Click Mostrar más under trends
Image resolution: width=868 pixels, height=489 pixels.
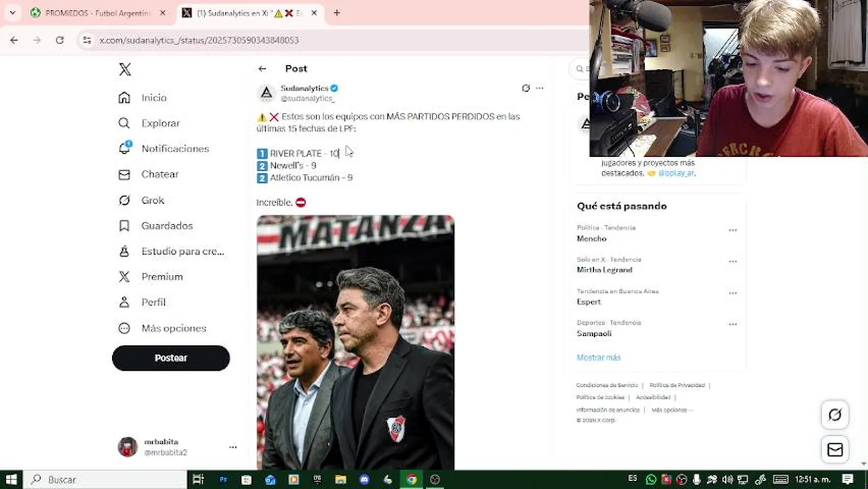pyautogui.click(x=598, y=357)
